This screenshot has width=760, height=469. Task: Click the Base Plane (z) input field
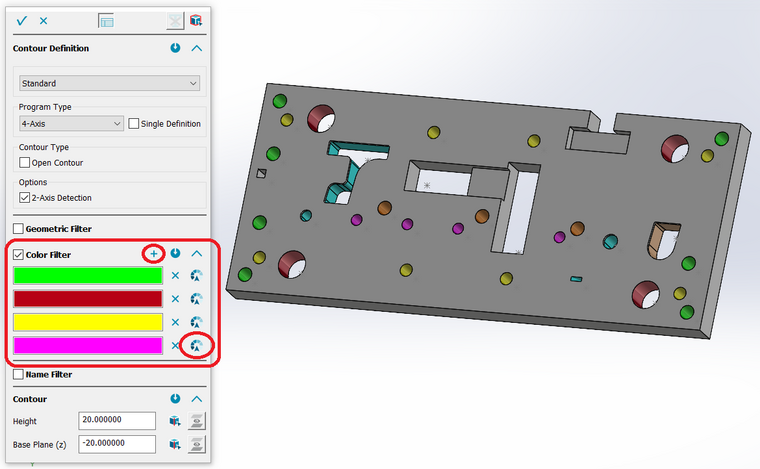tap(116, 444)
